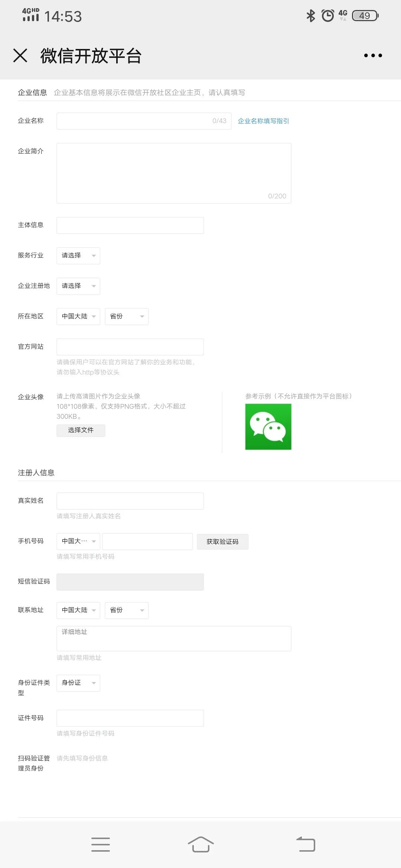Focus the 证件号码 input field
This screenshot has width=401, height=868.
point(130,718)
